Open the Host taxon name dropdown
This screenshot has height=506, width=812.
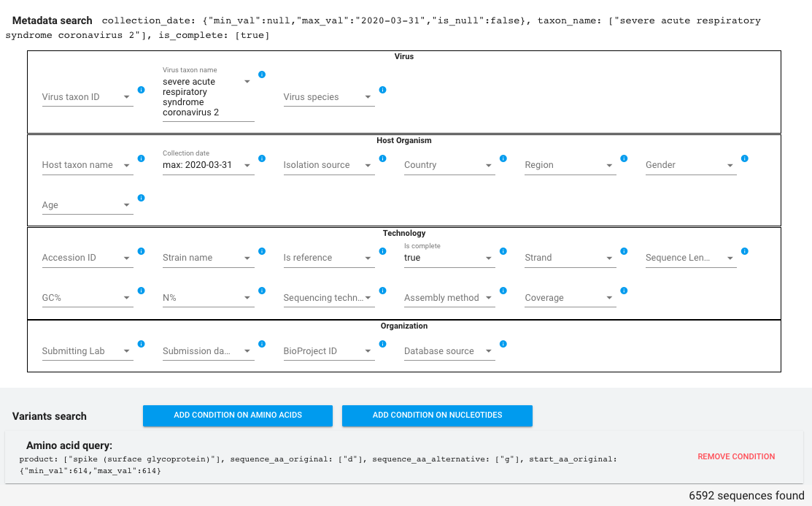click(x=88, y=165)
